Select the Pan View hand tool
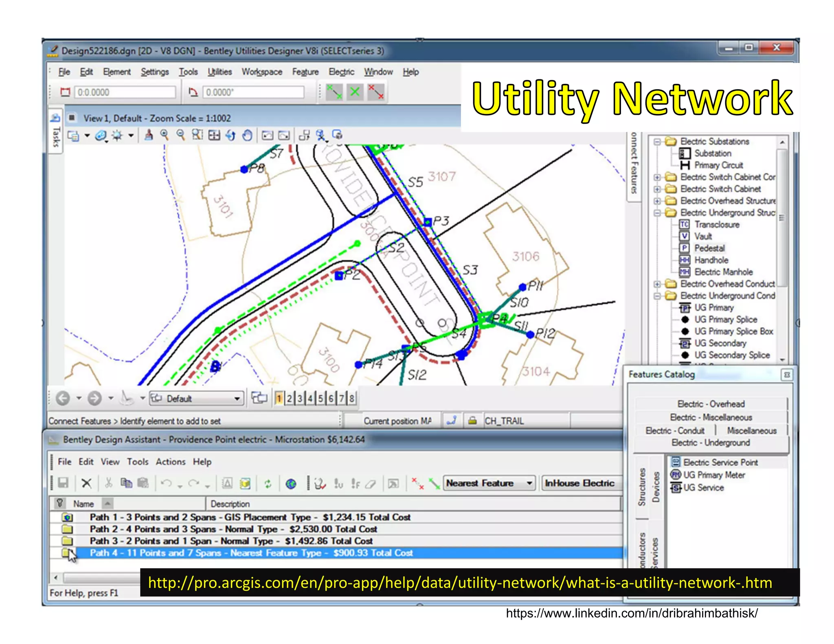The image size is (834, 644). [x=247, y=135]
